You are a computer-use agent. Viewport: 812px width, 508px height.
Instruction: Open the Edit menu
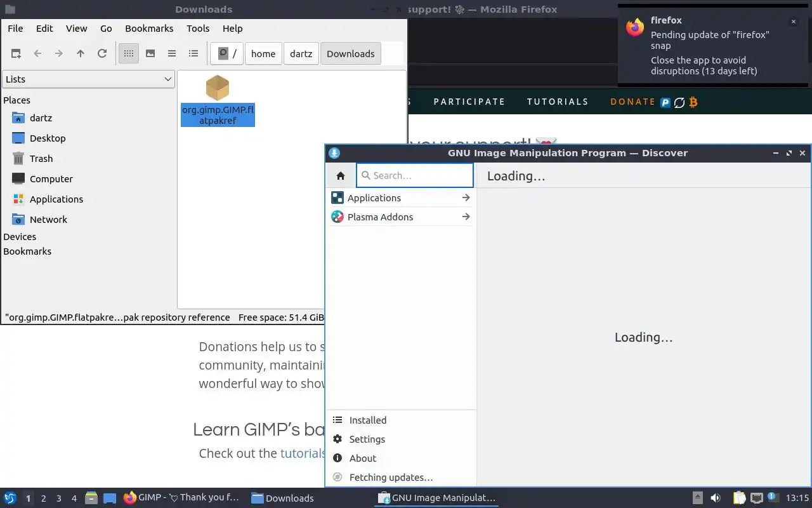click(x=44, y=29)
